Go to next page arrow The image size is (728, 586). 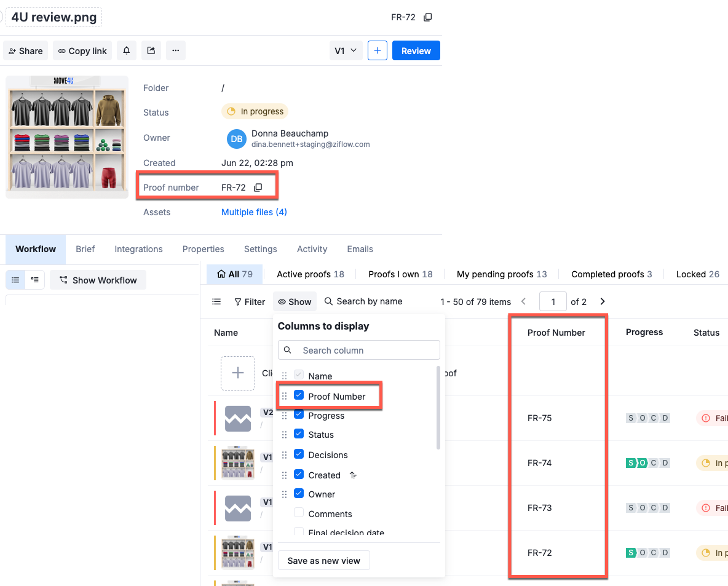pos(603,301)
